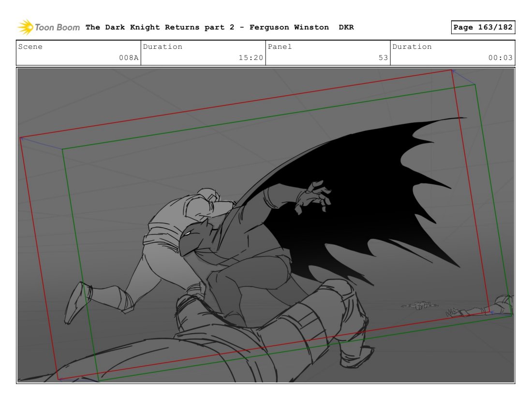Click the 'DKR' text in the header
Viewport: 532px width, 411px height.
346,27
